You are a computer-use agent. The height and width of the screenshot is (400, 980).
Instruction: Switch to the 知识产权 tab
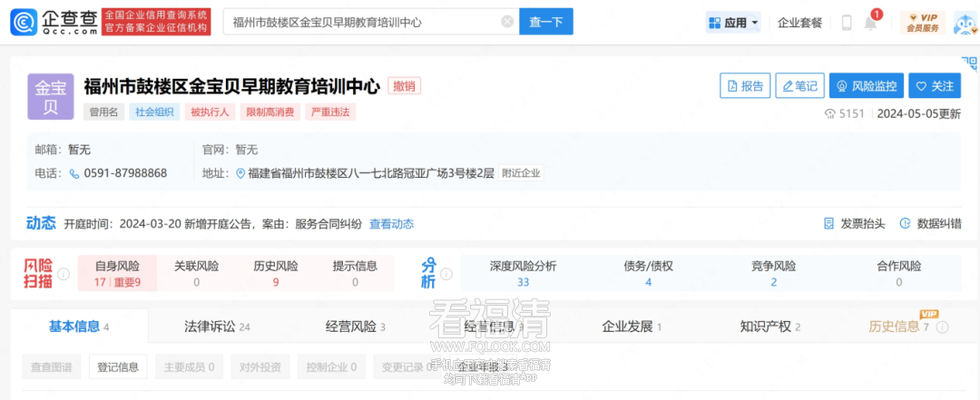pos(769,327)
